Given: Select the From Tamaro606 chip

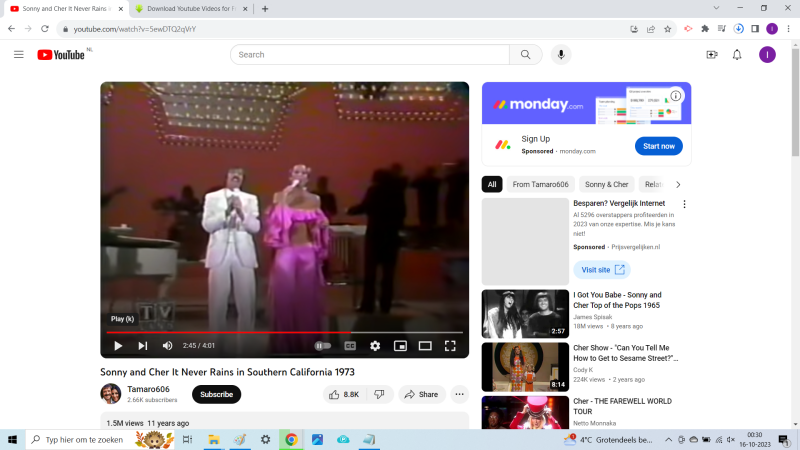Looking at the screenshot, I should pyautogui.click(x=540, y=184).
